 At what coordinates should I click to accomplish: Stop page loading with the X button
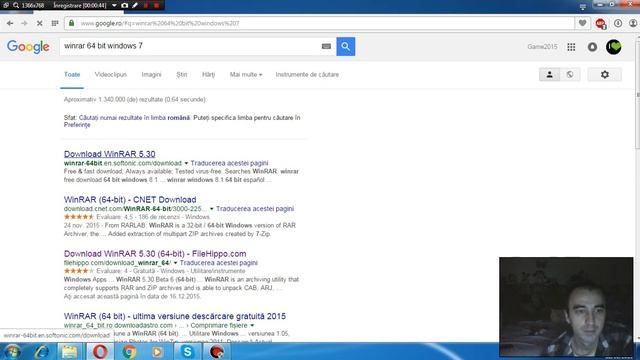click(40, 23)
